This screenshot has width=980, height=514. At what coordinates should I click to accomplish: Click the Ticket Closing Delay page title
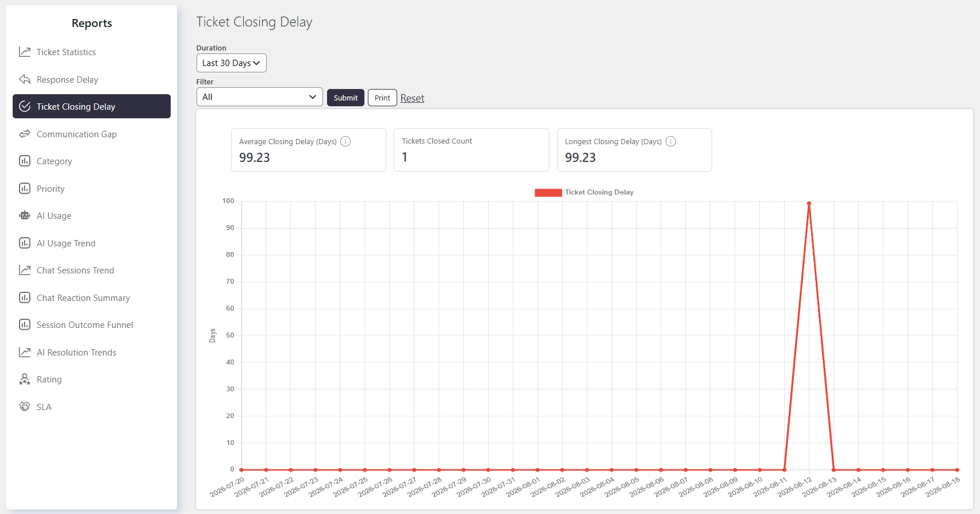[x=254, y=22]
